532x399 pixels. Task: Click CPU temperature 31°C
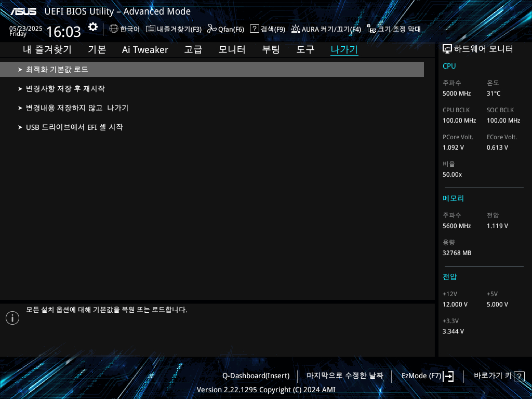(x=494, y=94)
